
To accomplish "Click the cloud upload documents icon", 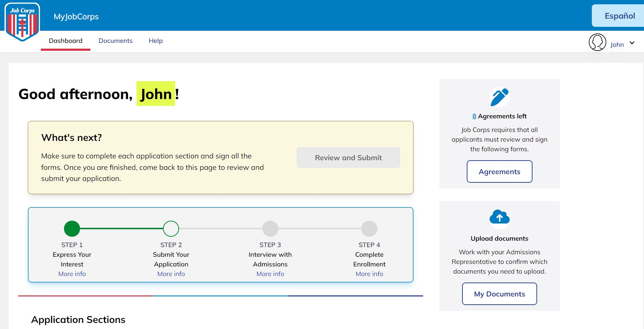I will coord(499,217).
